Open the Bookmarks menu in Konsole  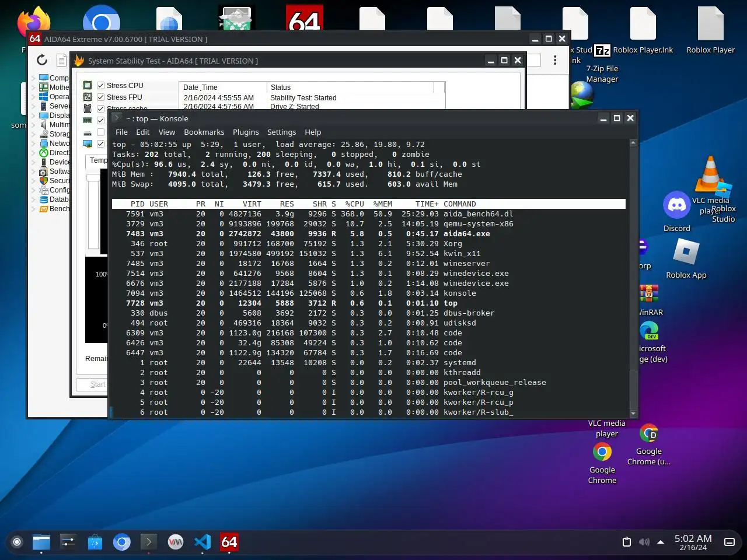[x=204, y=132]
